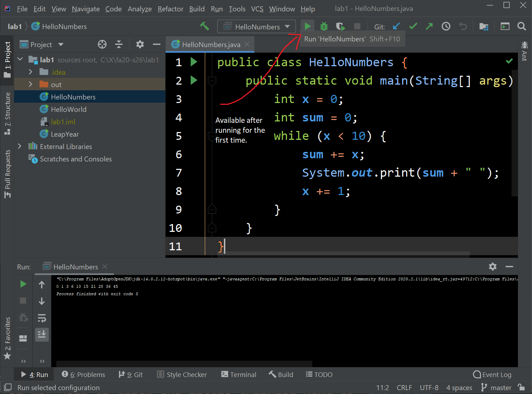
Task: Hide the Project panel with minus icon
Action: 157,44
